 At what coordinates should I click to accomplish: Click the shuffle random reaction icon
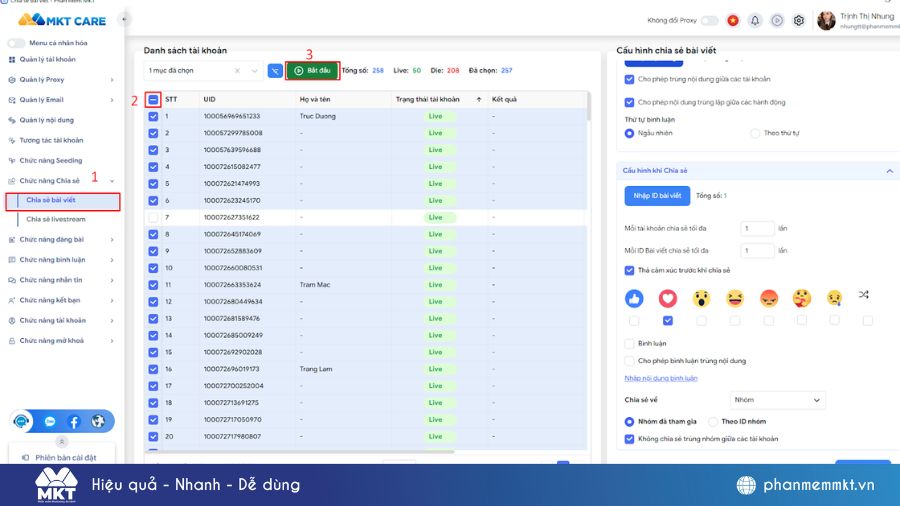click(864, 294)
